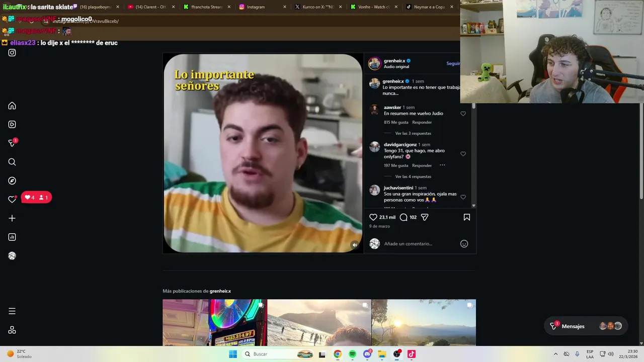
Task: Switch to the 'ffranchota Stream' Kick tab
Action: pos(207,7)
